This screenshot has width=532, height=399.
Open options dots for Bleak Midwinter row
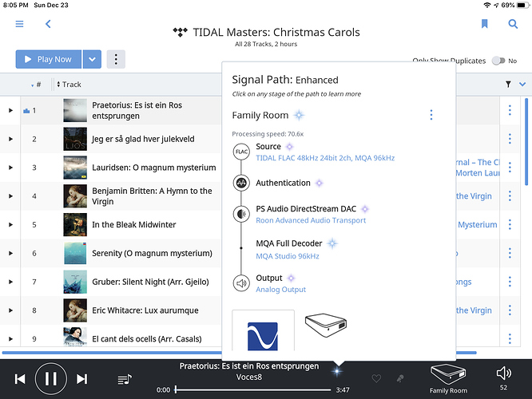click(510, 224)
